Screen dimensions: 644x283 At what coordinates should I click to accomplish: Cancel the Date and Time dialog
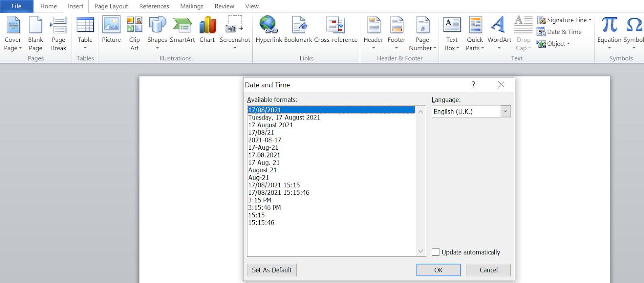[489, 270]
